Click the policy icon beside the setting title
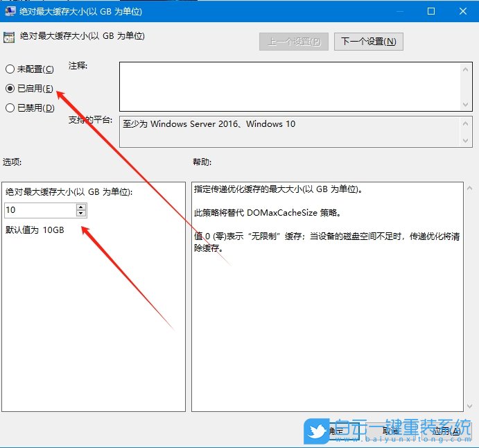The image size is (479, 448). [x=9, y=37]
